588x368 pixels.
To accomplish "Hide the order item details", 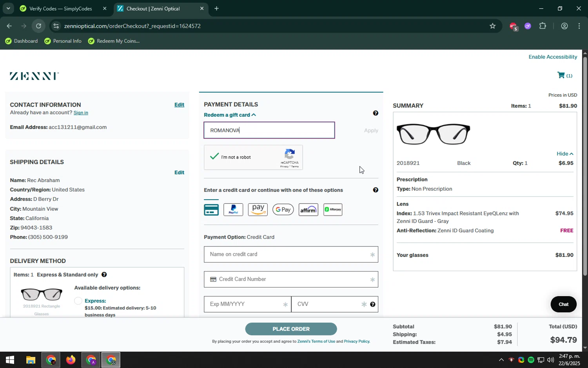I will click(565, 154).
